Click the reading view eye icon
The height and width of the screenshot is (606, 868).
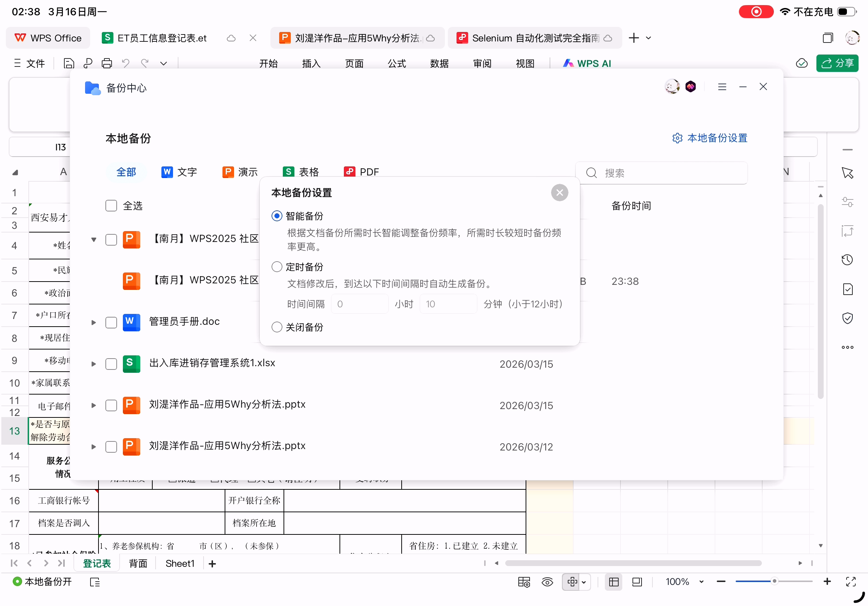[547, 582]
